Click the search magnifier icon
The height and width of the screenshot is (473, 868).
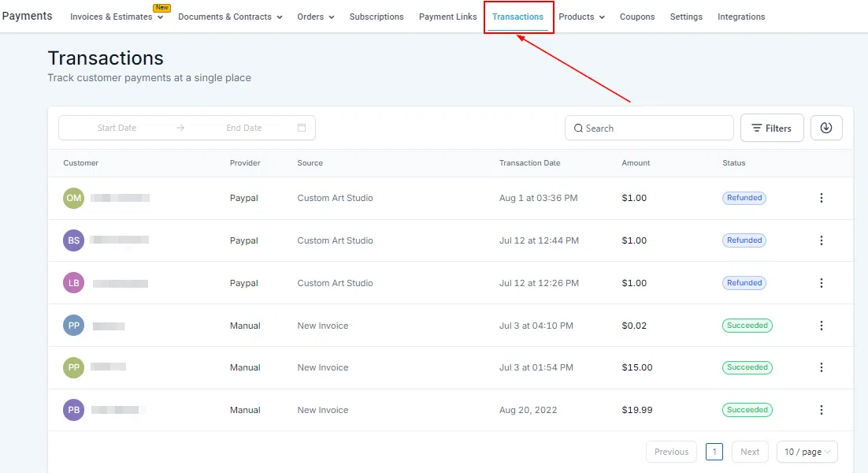(578, 128)
